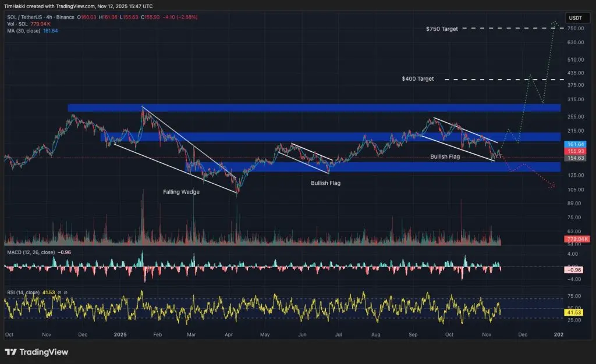Viewport: 596px width, 364px height.
Task: Click the Binance exchange label
Action: click(x=65, y=17)
